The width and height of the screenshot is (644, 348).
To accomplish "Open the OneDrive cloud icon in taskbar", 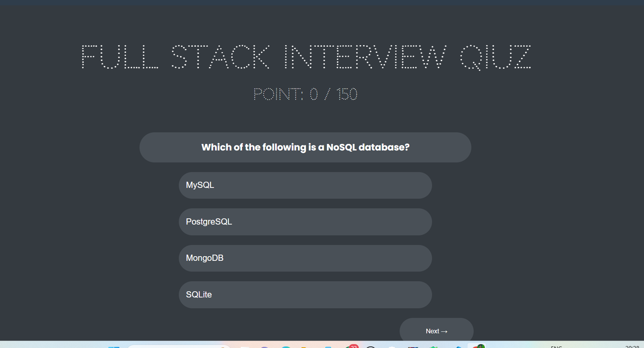I will [392, 346].
